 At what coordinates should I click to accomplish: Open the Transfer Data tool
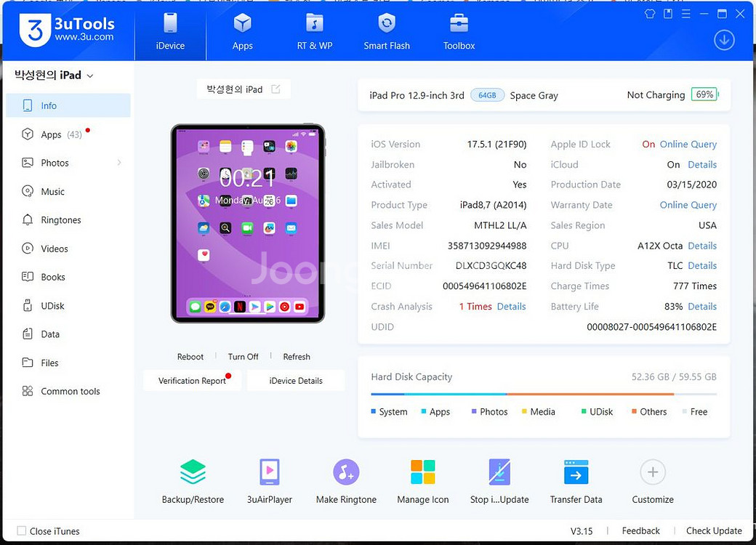click(576, 473)
